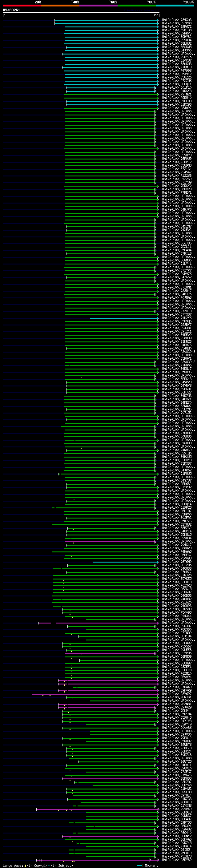The width and height of the screenshot is (197, 868).
Task: Click the green ~80% identity color bar
Action: [137, 6]
